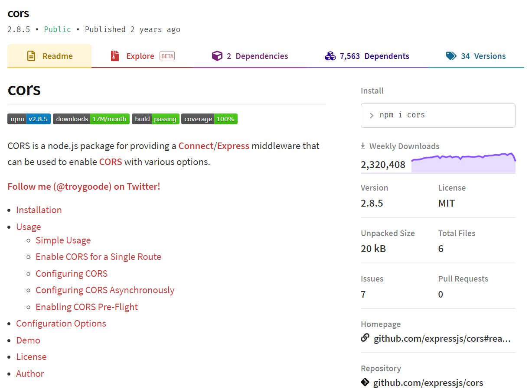
Task: Go to Simple Usage section
Action: point(63,240)
